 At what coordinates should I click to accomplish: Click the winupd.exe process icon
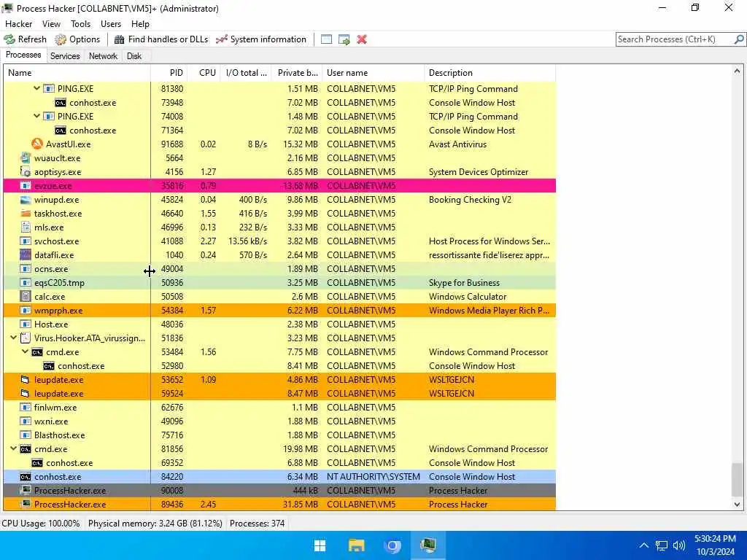[26, 200]
